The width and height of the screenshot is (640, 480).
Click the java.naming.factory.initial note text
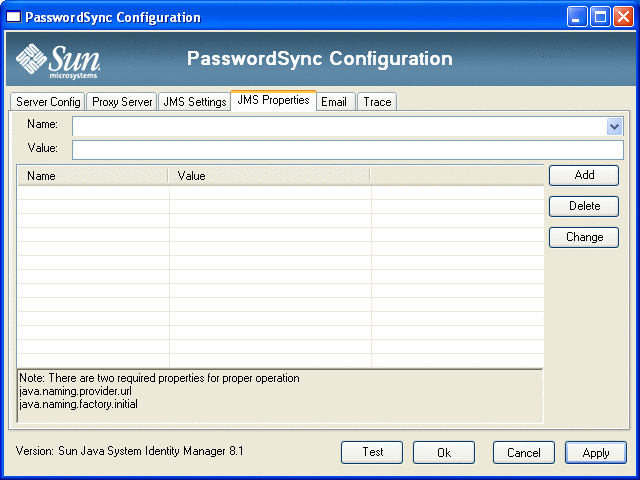(x=78, y=404)
